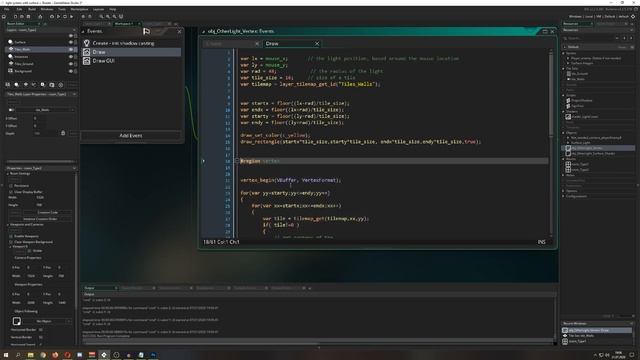The image size is (640, 360).
Task: Click the Draw GUI event icon
Action: [87, 61]
